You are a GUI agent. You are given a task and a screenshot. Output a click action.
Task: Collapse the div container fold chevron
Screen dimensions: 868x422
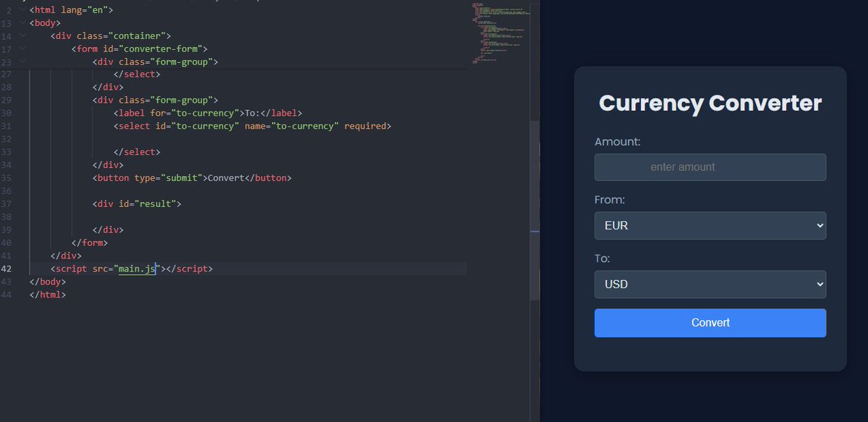tap(22, 36)
